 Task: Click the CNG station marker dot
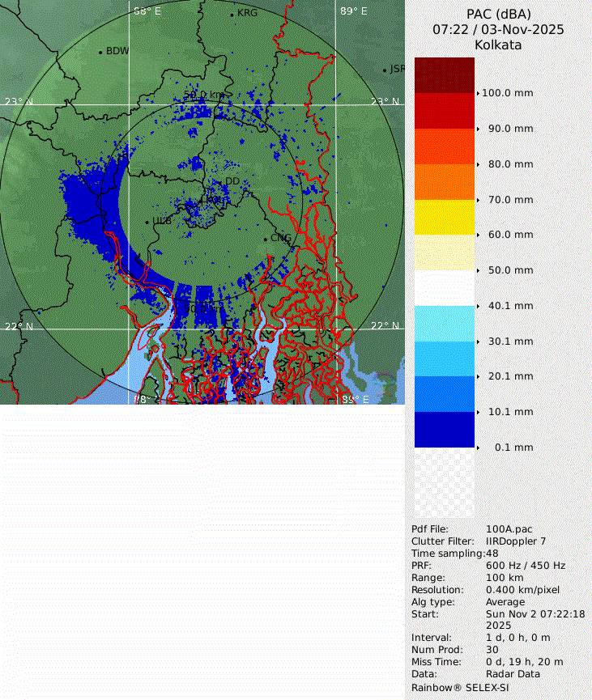click(x=266, y=239)
